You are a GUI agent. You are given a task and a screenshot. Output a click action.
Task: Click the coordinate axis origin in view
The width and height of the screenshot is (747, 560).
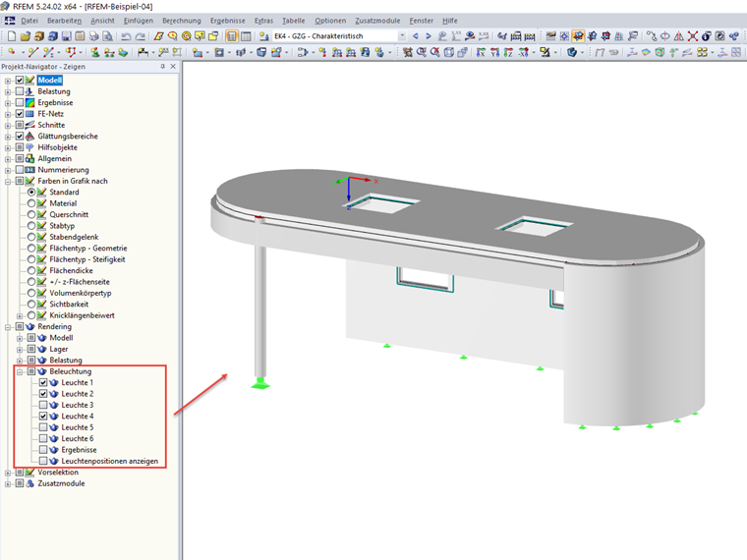[349, 180]
